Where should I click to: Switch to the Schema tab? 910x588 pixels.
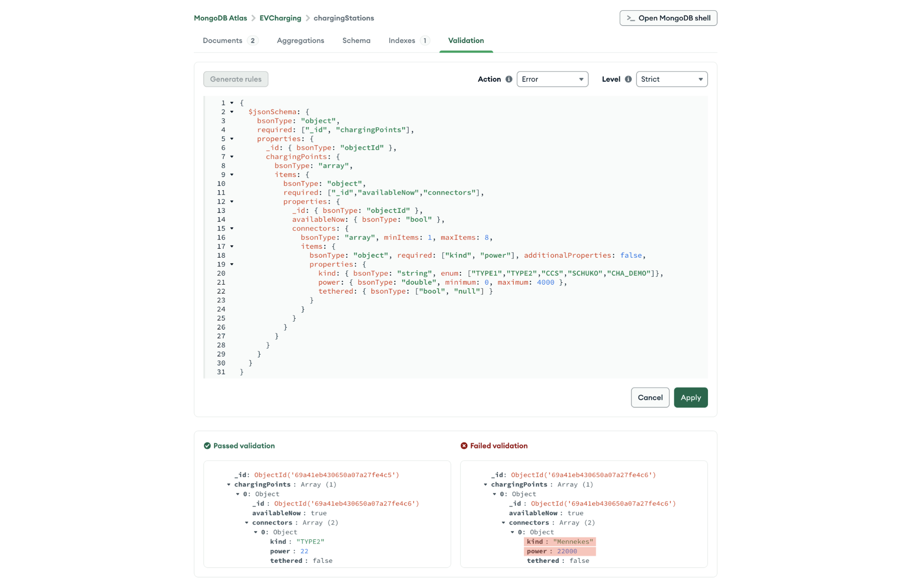[356, 41]
